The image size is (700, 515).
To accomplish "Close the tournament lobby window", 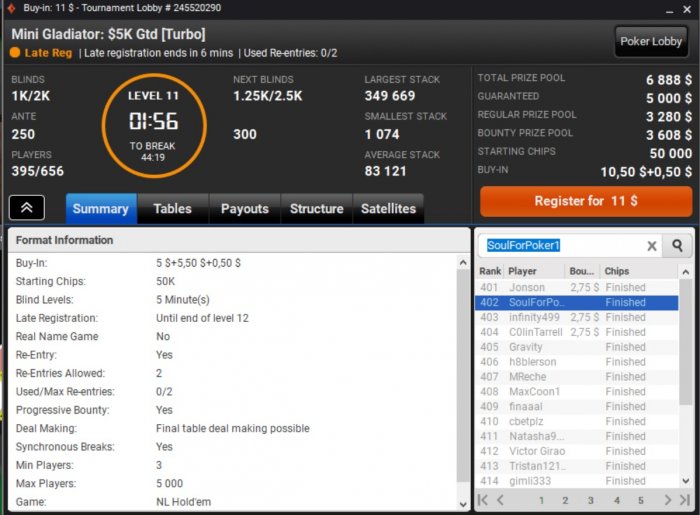I will (687, 9).
